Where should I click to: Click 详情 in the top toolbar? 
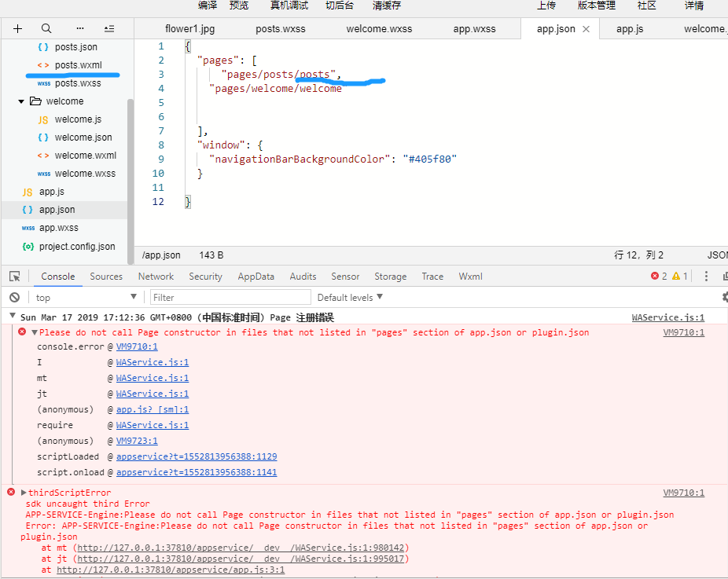coord(694,5)
